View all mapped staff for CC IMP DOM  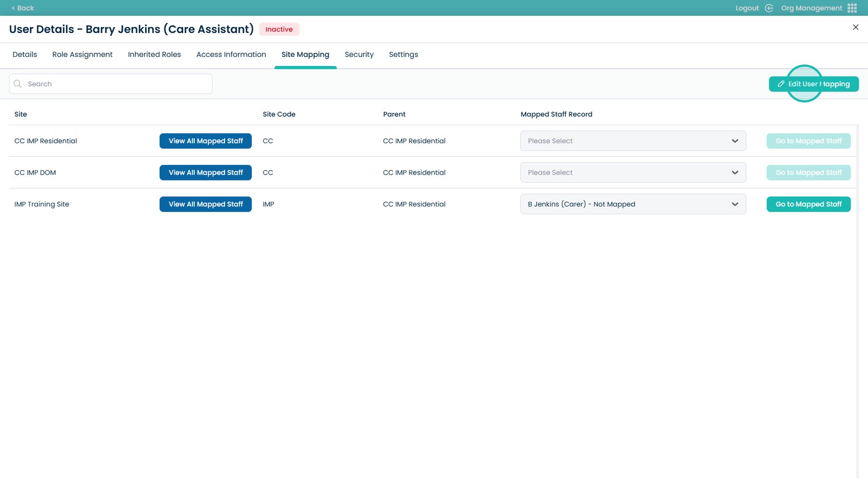[x=206, y=172]
